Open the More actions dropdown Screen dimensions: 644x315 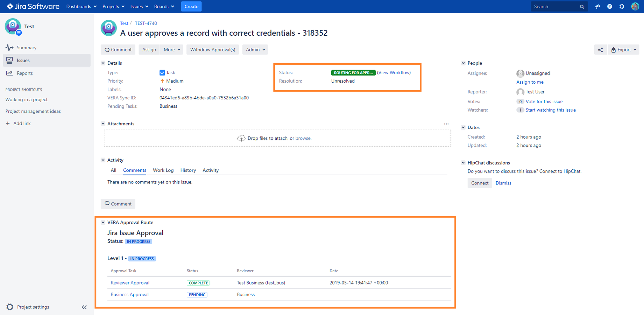(x=172, y=50)
